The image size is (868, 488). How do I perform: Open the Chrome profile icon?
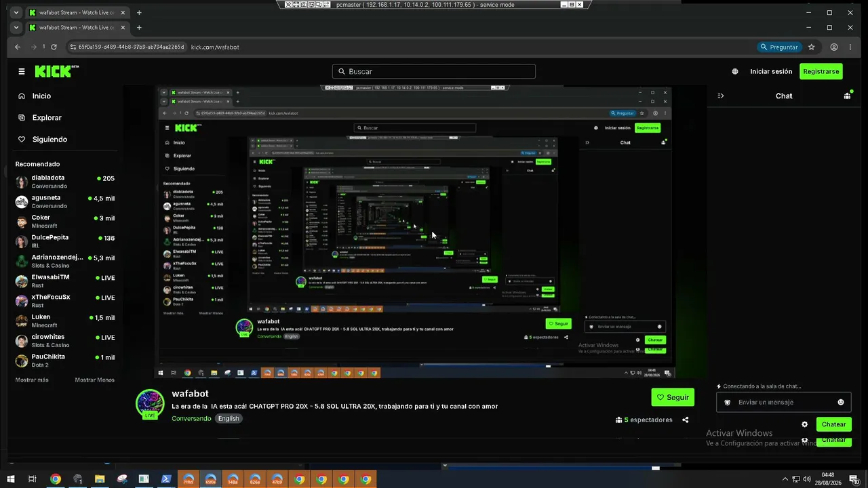(834, 47)
